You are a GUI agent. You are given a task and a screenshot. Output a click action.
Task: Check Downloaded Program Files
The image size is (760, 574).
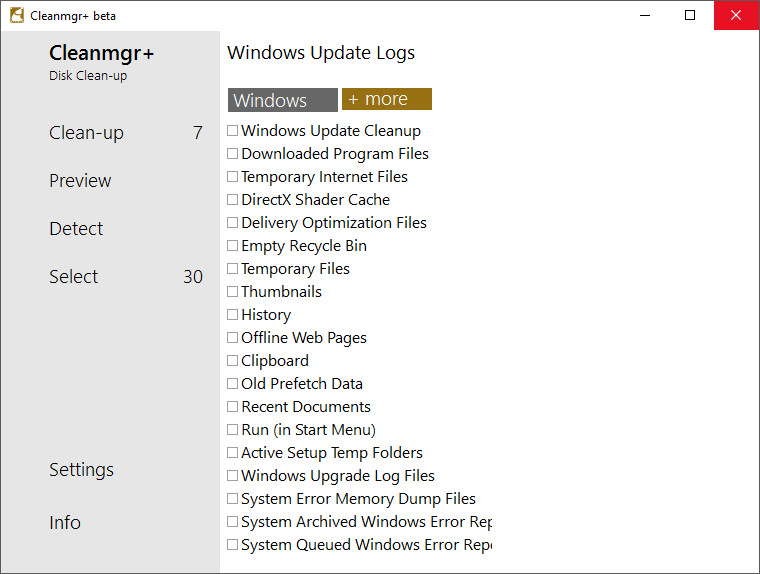[232, 154]
